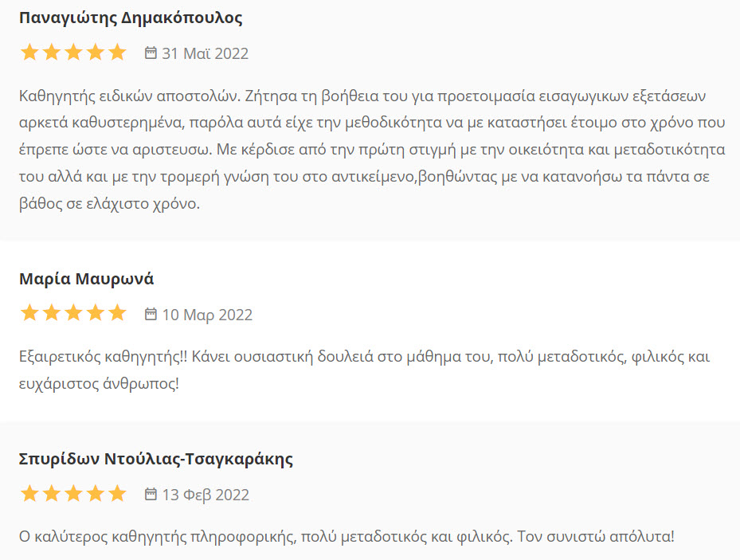Click the date 13 Φεβ 2022
Viewport: 740px width, 560px height.
coord(206,495)
